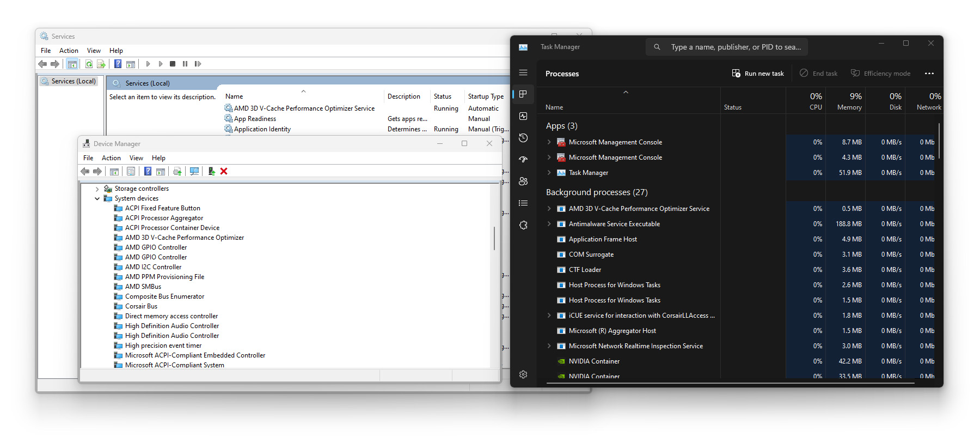Click Scan for hardware changes icon
Image resolution: width=980 pixels, height=436 pixels.
[x=194, y=171]
